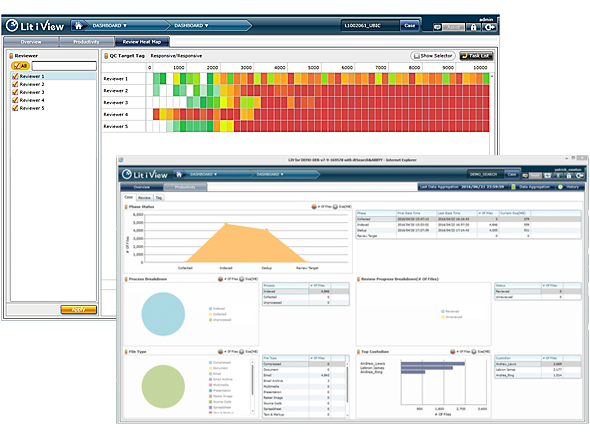Click the History button
Image resolution: width=590 pixels, height=442 pixels.
click(569, 187)
